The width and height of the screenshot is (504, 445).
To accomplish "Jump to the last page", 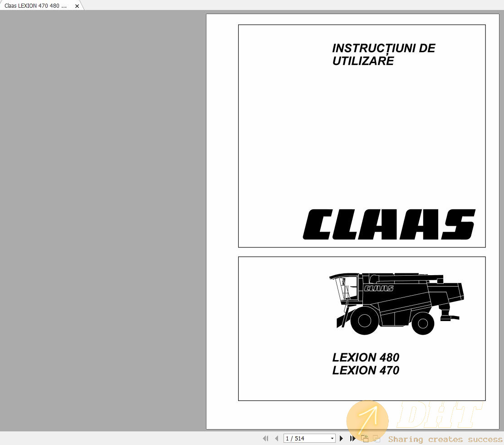I will [352, 438].
